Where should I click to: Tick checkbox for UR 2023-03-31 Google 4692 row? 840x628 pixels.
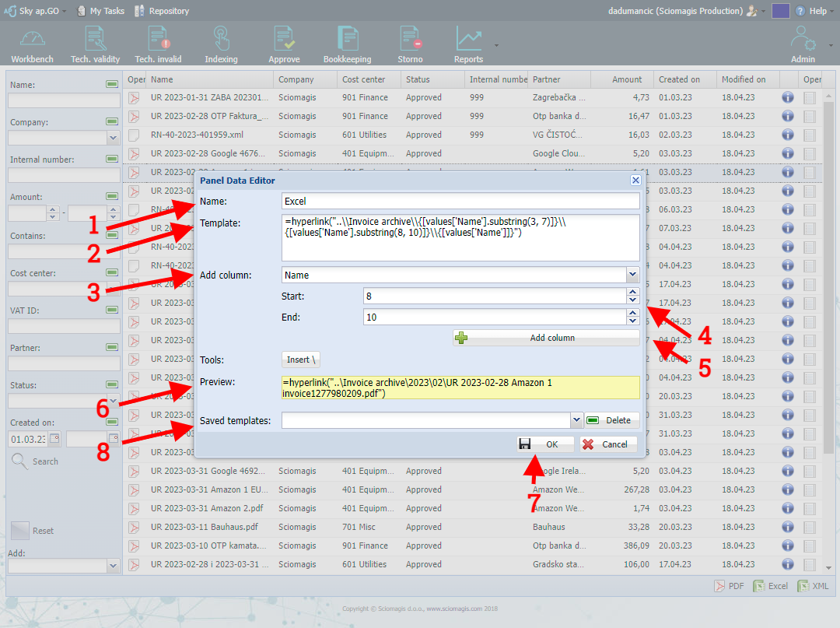pyautogui.click(x=810, y=471)
